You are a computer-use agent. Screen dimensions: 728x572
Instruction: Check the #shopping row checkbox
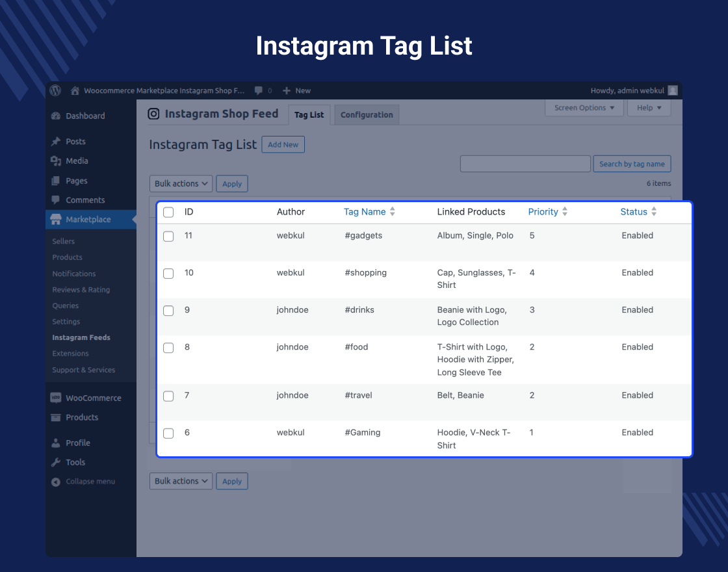point(168,274)
